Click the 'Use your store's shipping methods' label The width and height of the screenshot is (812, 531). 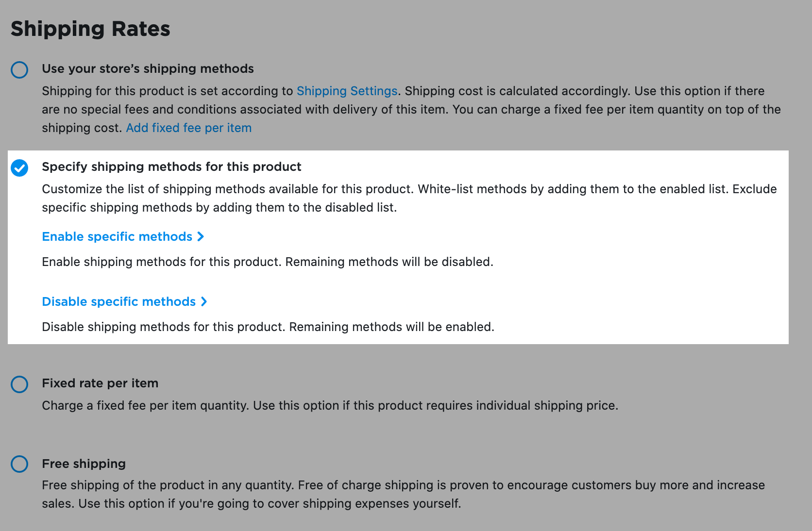148,69
